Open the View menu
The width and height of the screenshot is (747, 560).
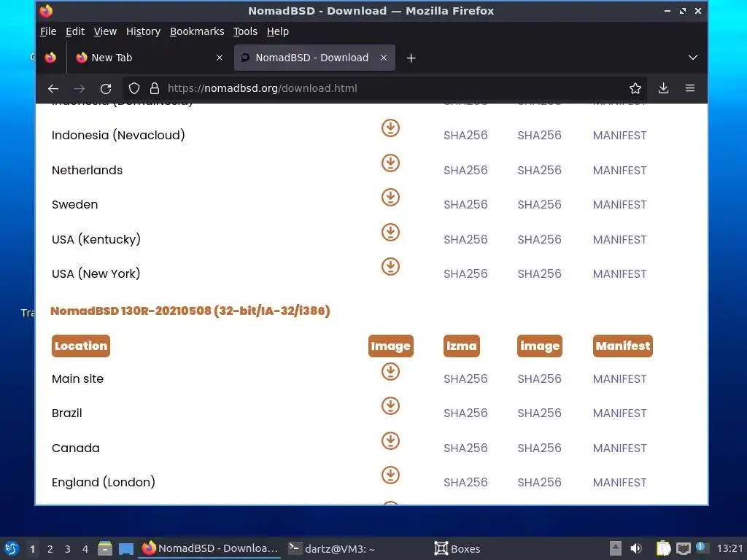pyautogui.click(x=105, y=31)
